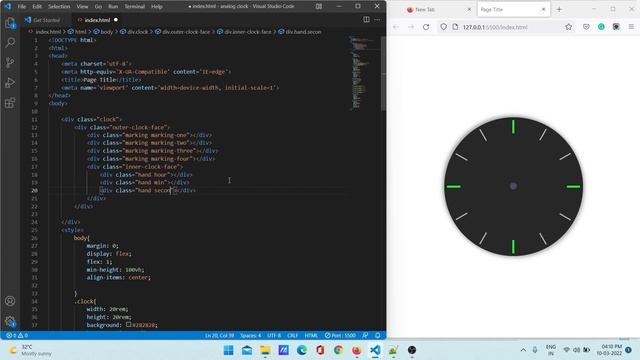Click Ln 20, Col 39 in status bar
640x360 pixels.
tap(219, 336)
